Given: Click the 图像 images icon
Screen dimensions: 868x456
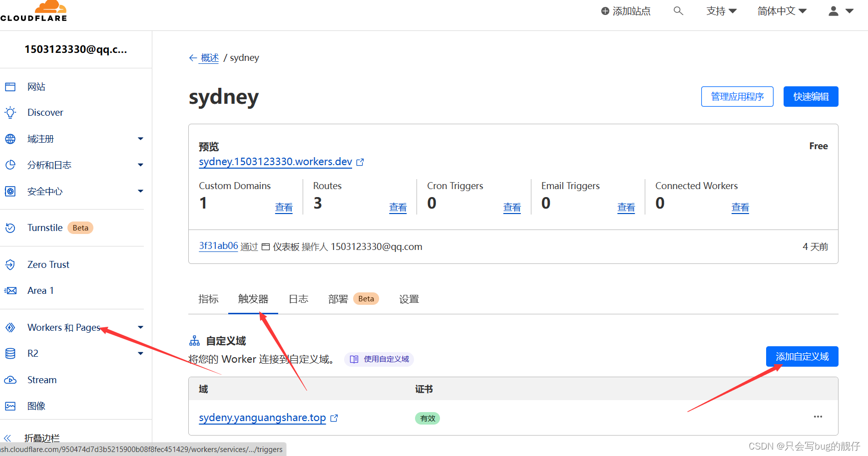Looking at the screenshot, I should [10, 406].
